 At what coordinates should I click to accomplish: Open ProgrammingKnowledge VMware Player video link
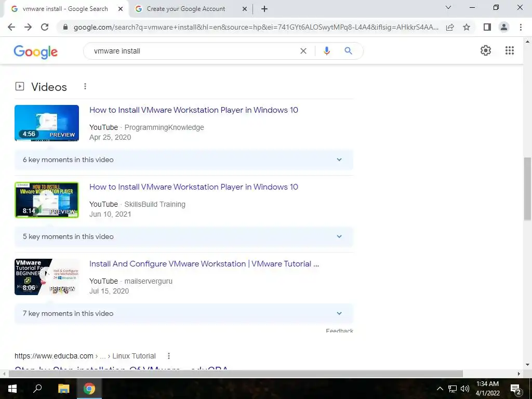click(x=194, y=110)
